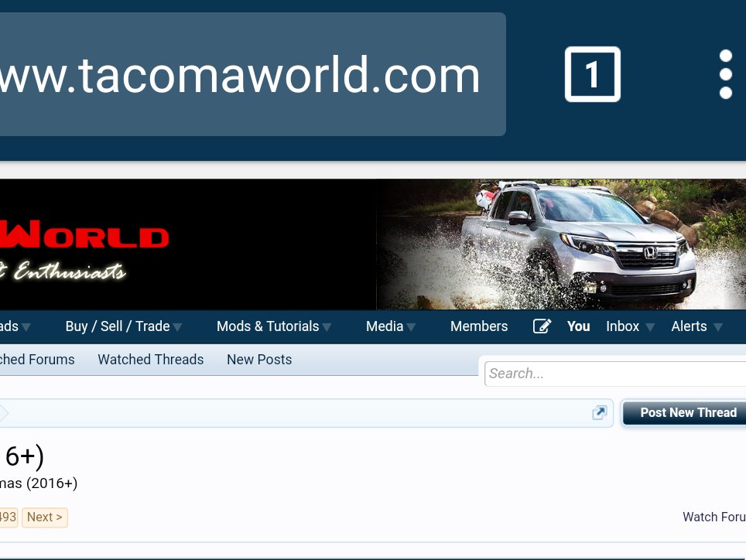Click the Search input field
Viewport: 746px width, 560px height.
click(615, 374)
